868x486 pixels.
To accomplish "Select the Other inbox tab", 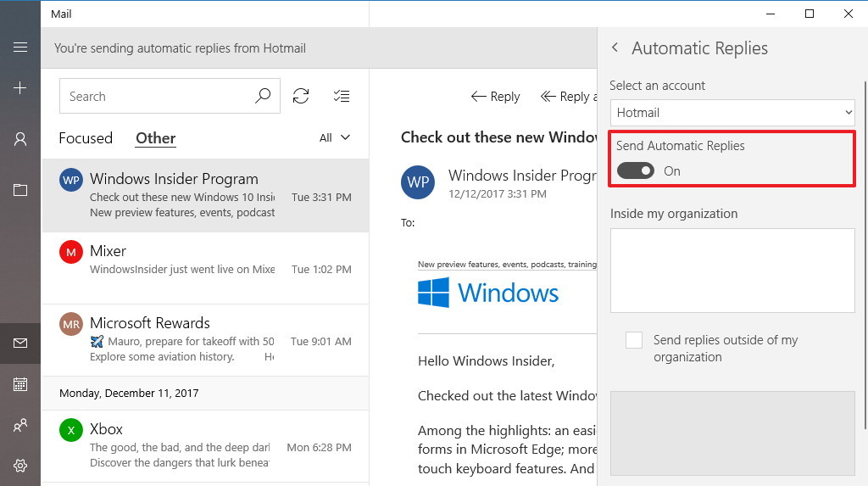I will pyautogui.click(x=156, y=138).
